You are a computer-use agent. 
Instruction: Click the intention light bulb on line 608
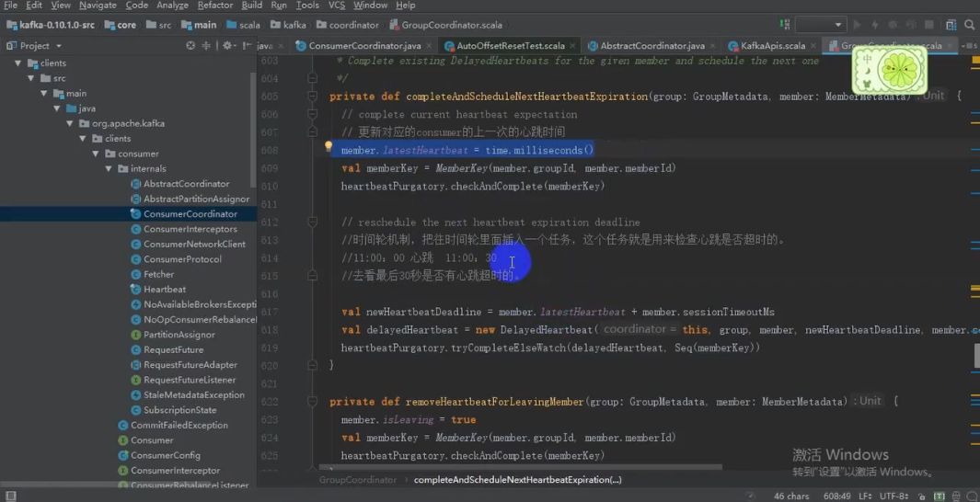coord(329,147)
